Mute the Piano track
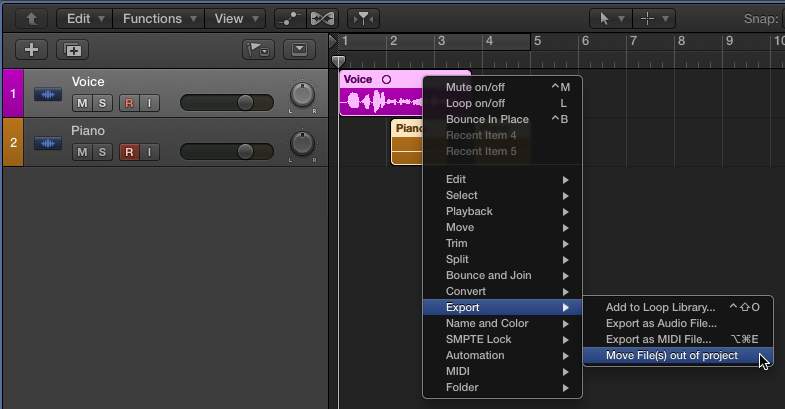The height and width of the screenshot is (409, 785). tap(83, 152)
